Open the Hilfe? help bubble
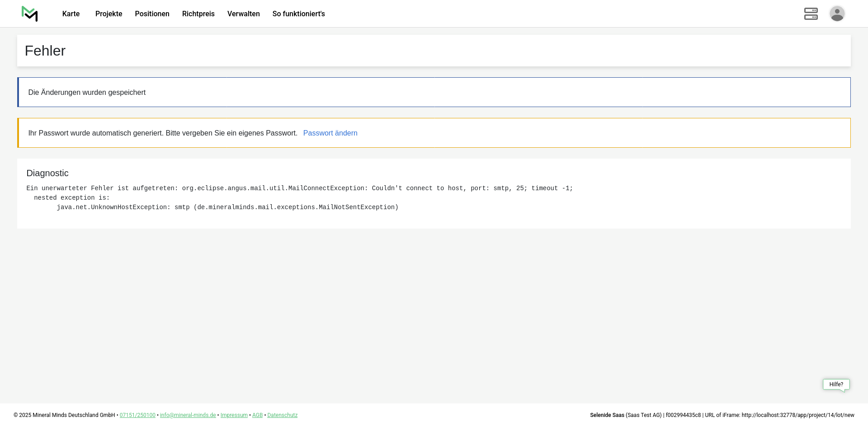The image size is (868, 426). 836,384
